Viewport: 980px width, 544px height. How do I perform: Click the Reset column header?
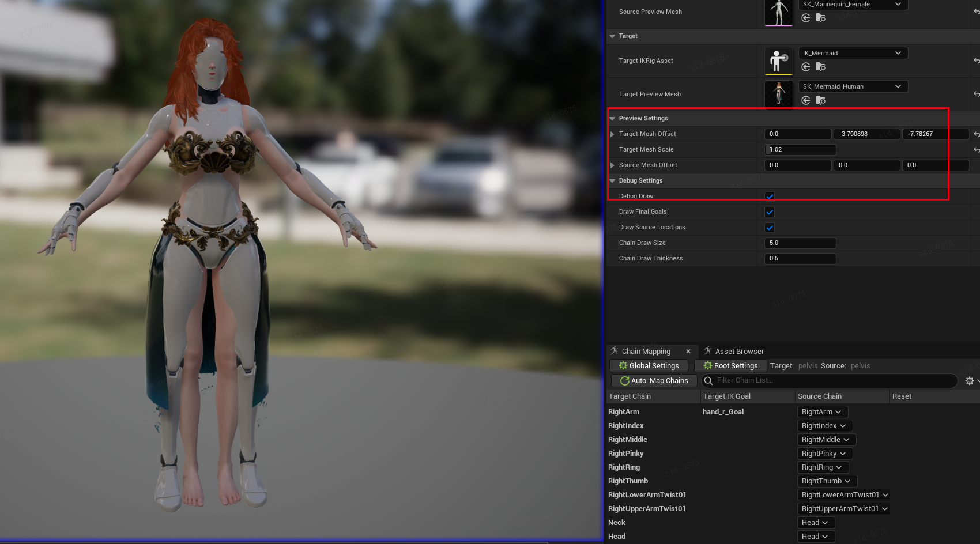pos(934,396)
